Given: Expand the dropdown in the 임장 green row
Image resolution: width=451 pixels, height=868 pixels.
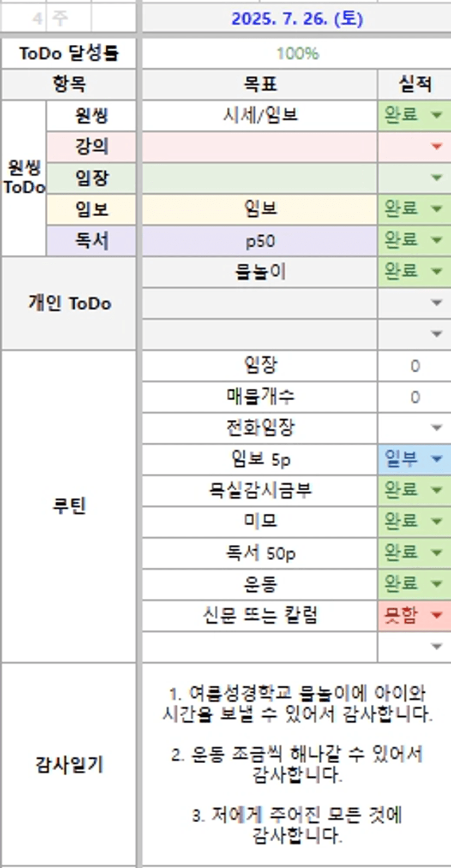Looking at the screenshot, I should point(436,177).
